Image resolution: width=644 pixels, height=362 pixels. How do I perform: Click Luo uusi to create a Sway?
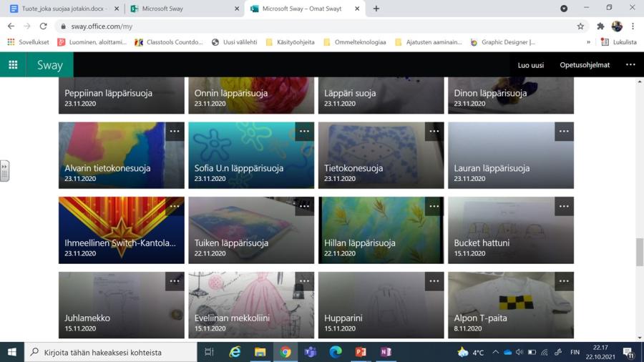pos(531,65)
